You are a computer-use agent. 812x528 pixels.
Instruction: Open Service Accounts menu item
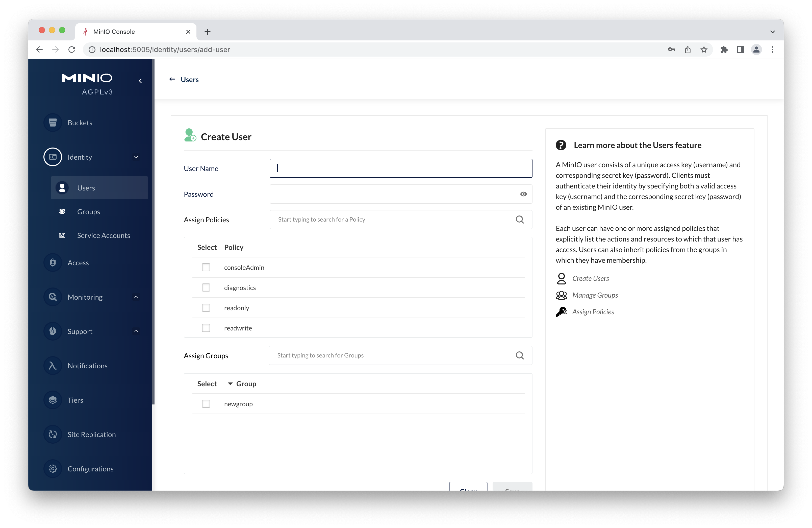tap(103, 235)
